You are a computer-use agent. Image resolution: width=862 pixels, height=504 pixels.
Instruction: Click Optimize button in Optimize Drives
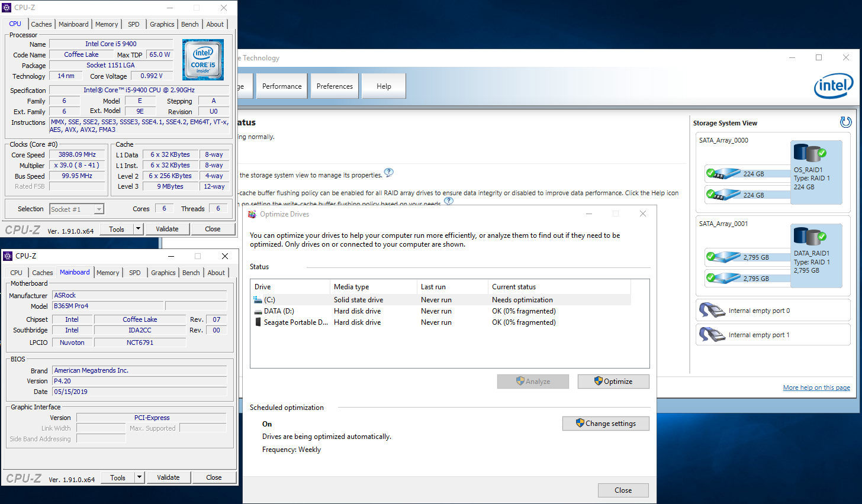(x=613, y=382)
